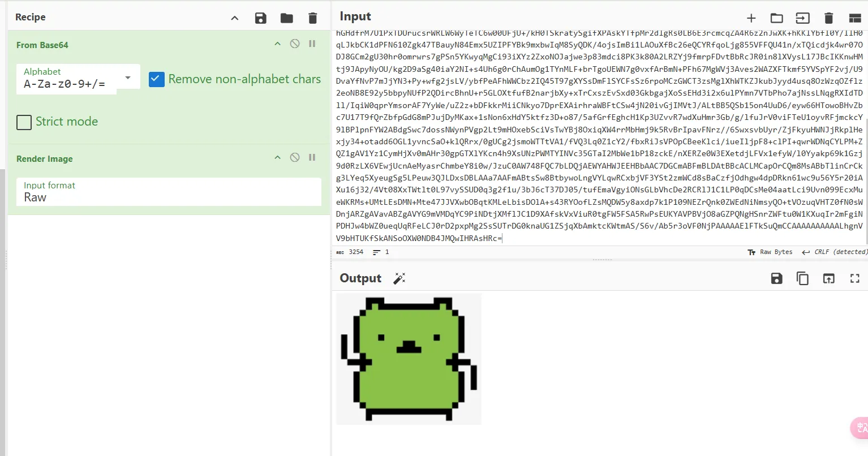Open the Alphabet dropdown

click(128, 78)
